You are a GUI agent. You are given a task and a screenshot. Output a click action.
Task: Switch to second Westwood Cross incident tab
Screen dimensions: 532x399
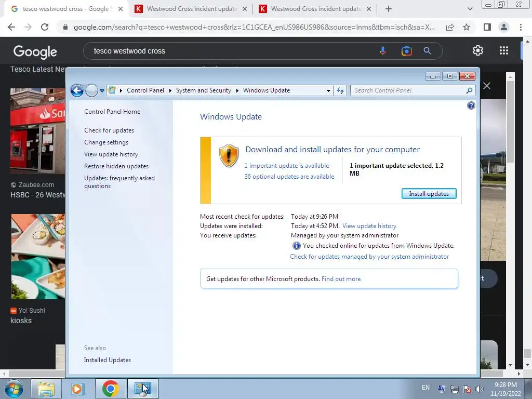[191, 9]
